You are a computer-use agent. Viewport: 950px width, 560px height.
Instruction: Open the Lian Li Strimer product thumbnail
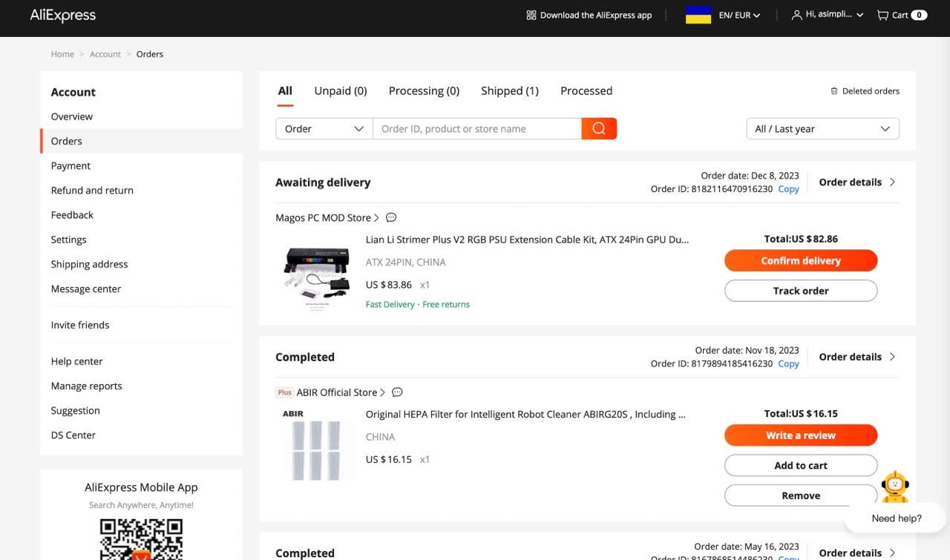click(x=317, y=275)
